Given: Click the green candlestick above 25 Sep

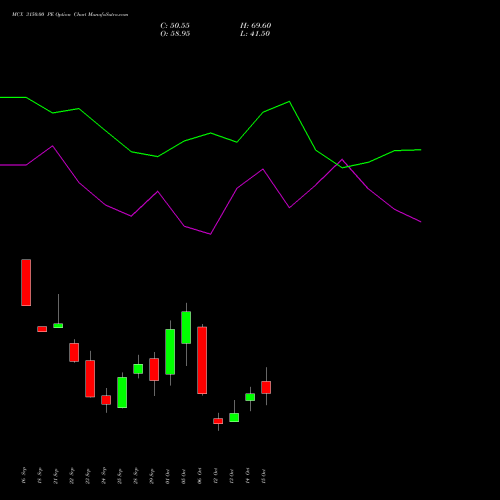Looking at the screenshot, I should point(122,392).
